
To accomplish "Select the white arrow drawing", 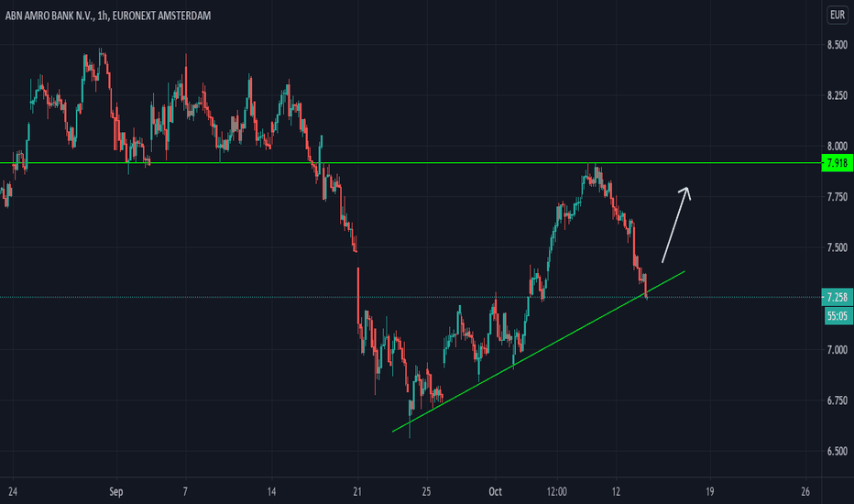I will (x=676, y=225).
